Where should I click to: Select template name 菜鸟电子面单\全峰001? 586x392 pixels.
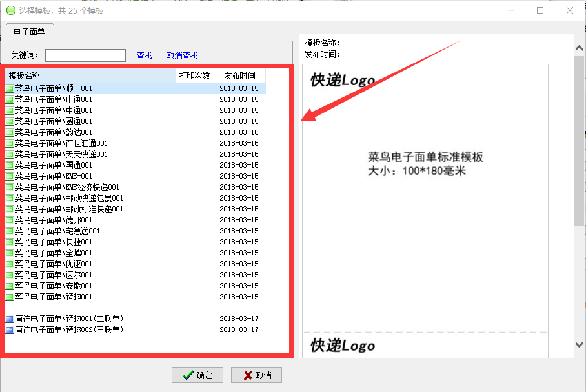pos(54,253)
